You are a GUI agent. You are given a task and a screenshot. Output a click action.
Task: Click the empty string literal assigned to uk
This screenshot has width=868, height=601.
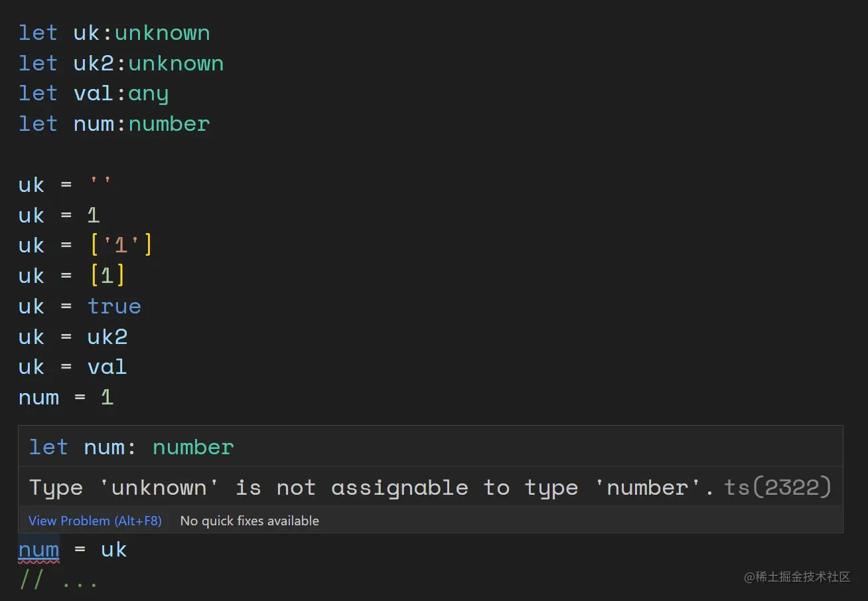(x=100, y=185)
